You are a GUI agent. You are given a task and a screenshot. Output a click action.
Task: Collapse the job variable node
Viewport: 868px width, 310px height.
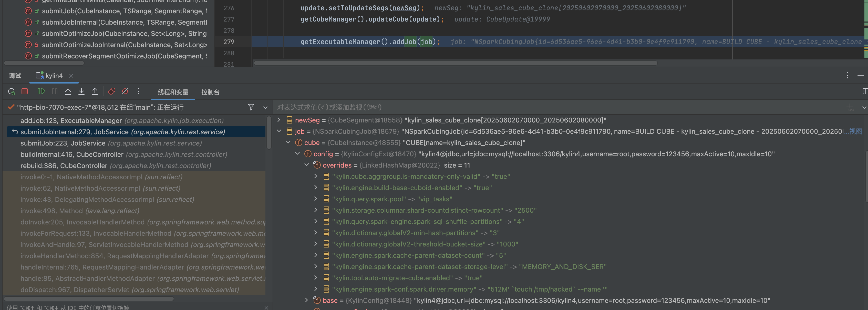click(279, 131)
